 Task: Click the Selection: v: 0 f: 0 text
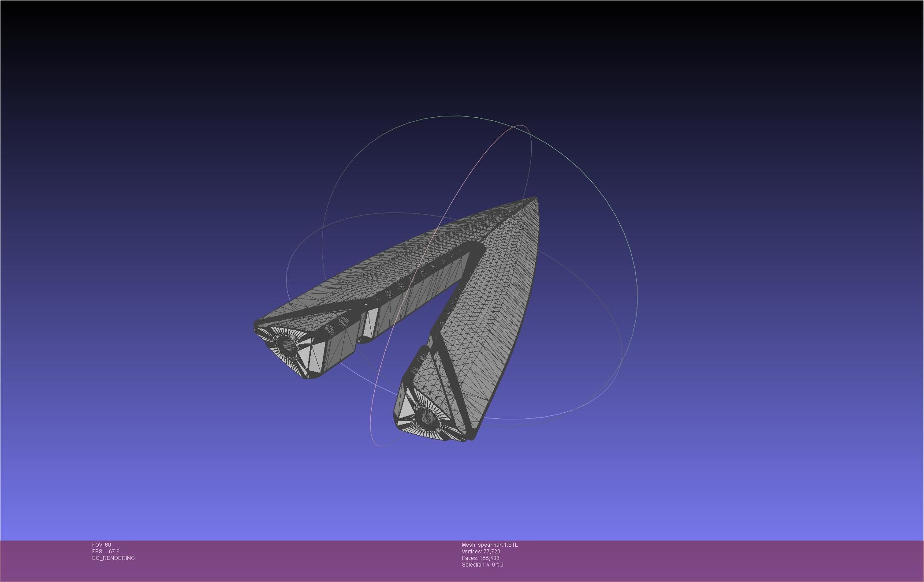point(482,565)
